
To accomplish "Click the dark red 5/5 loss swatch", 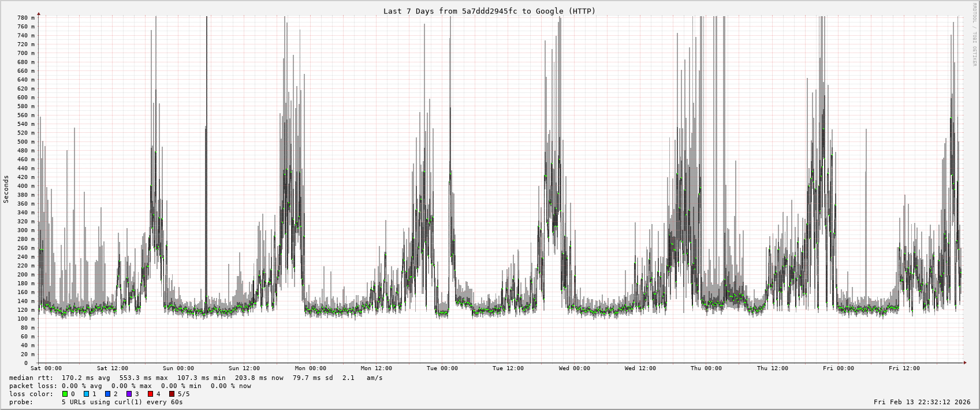I will click(172, 394).
